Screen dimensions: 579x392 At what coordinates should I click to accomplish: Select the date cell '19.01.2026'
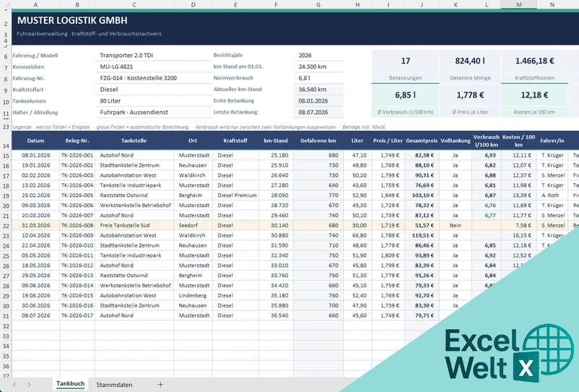click(35, 165)
